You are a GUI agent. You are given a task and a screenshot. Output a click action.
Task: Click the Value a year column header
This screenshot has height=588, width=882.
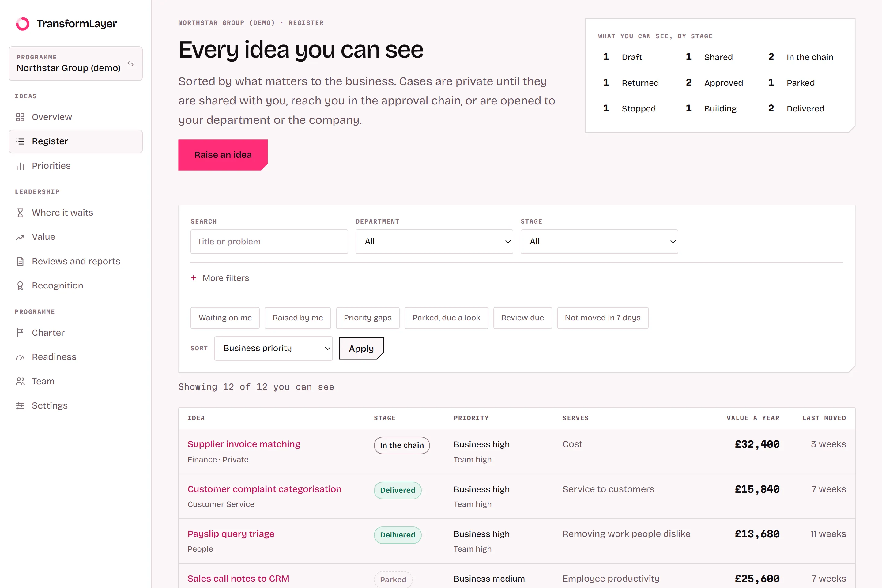point(753,418)
